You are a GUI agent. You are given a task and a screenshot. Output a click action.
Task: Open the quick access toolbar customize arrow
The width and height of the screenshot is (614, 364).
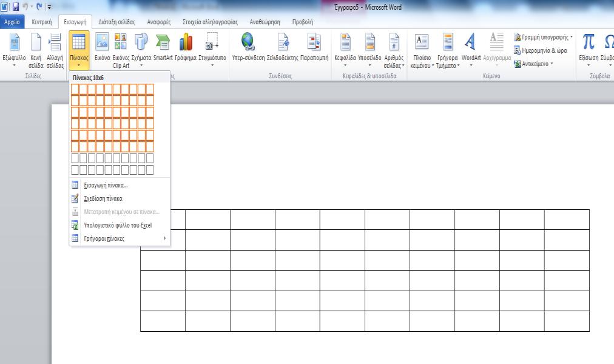[49, 7]
